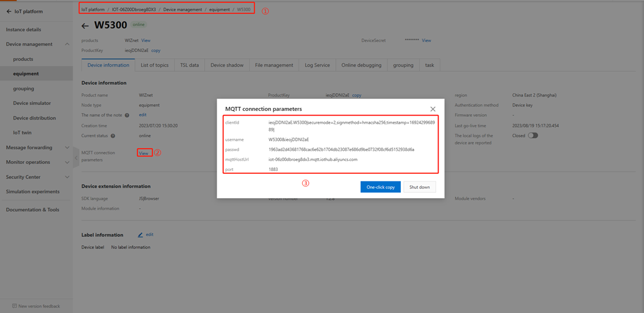Switch to the Log Service tab
Image resolution: width=644 pixels, height=313 pixels.
(x=317, y=65)
